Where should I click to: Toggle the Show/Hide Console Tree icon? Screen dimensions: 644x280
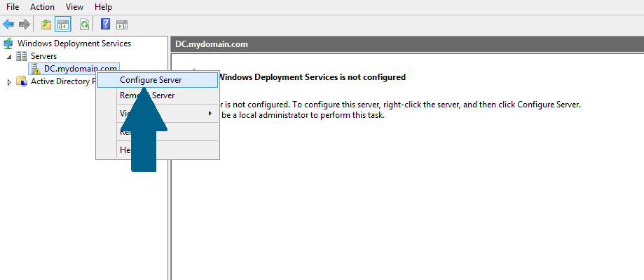[63, 25]
